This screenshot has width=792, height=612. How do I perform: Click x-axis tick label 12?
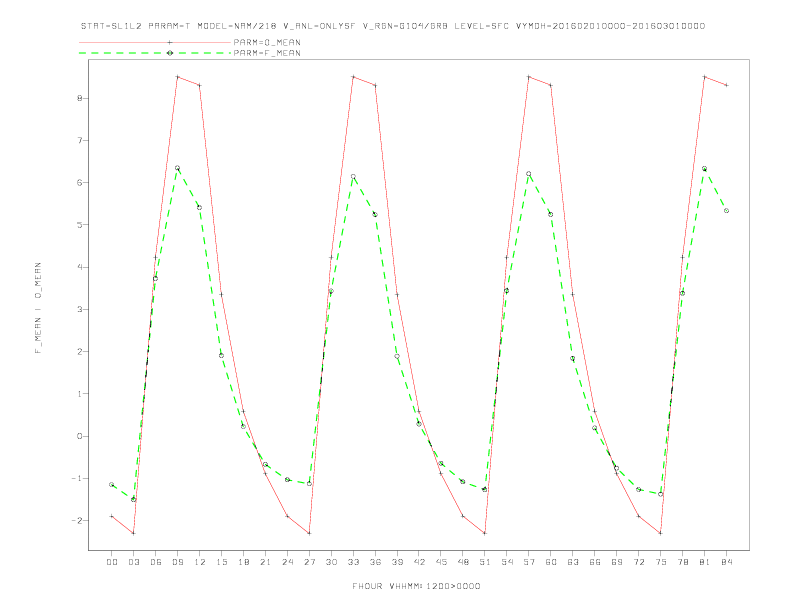pyautogui.click(x=200, y=562)
